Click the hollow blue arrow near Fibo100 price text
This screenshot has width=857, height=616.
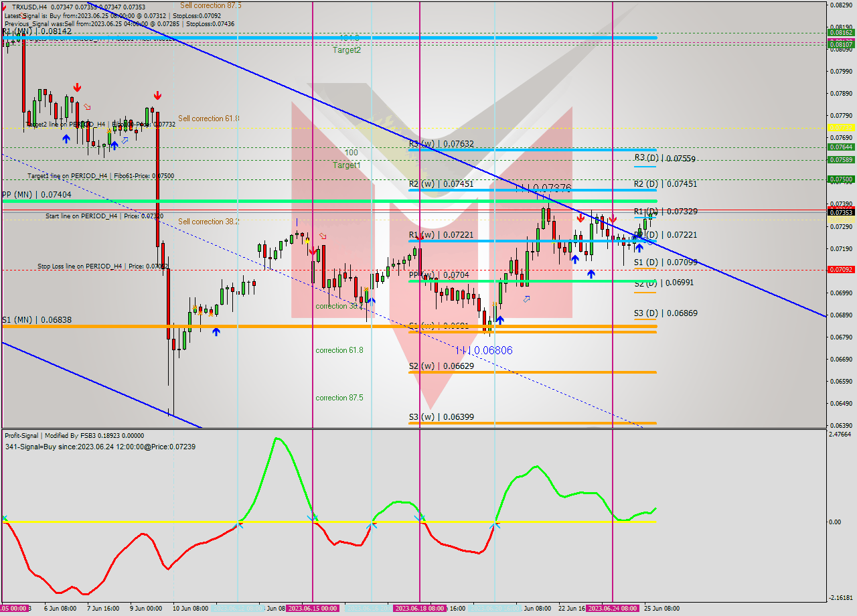125,141
